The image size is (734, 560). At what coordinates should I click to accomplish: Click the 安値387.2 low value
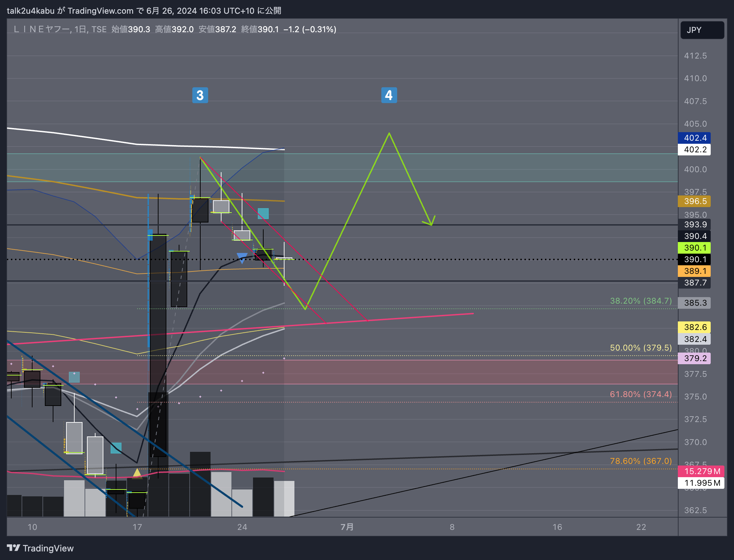(217, 29)
